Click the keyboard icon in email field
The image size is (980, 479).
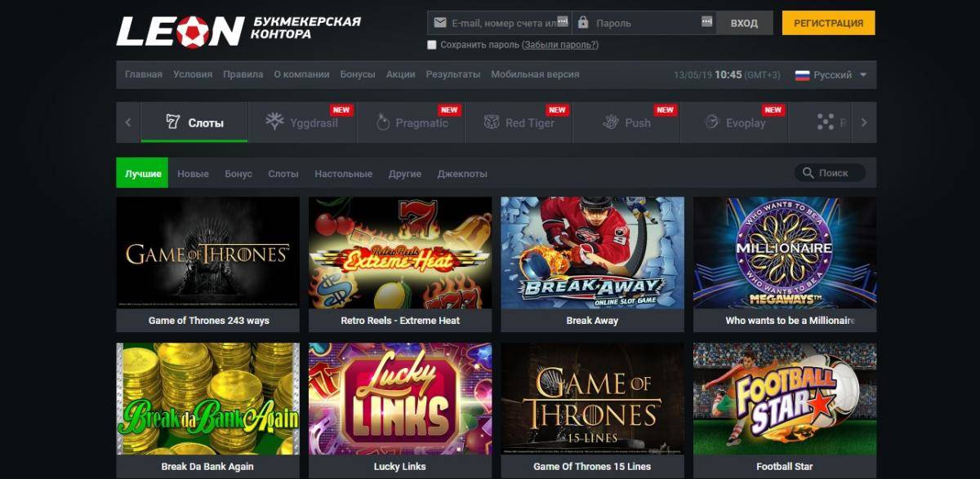[x=562, y=23]
